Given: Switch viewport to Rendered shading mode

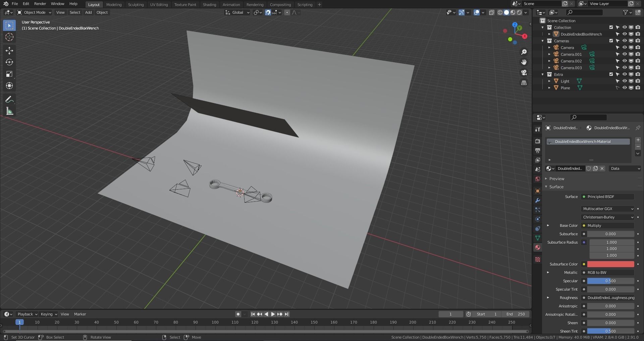Looking at the screenshot, I should point(520,12).
